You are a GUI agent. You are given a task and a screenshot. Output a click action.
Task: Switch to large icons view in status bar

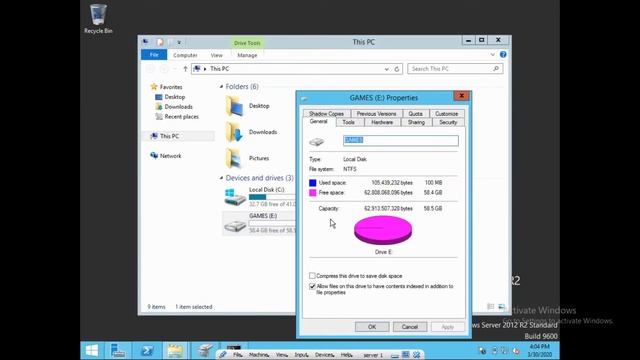point(502,307)
